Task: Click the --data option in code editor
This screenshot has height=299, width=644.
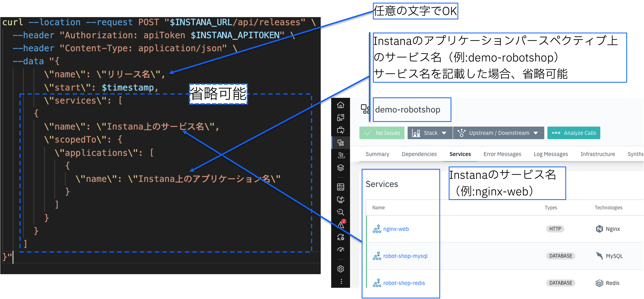Action: coord(28,61)
